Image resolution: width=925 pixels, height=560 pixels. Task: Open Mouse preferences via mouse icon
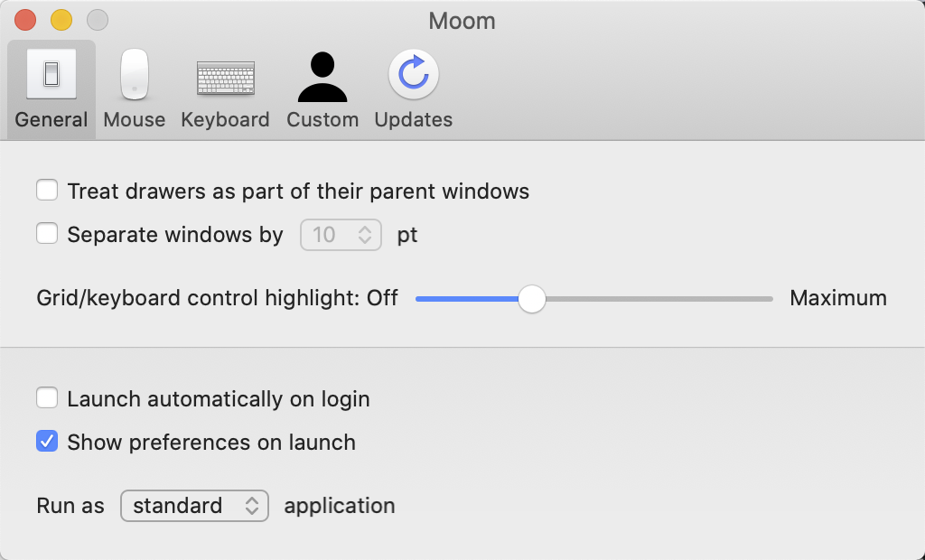[135, 74]
